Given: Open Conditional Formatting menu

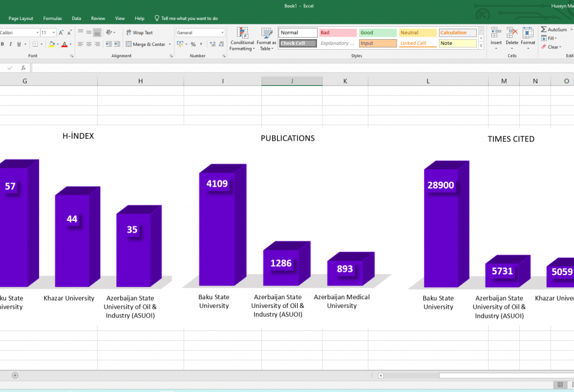Looking at the screenshot, I should (242, 39).
